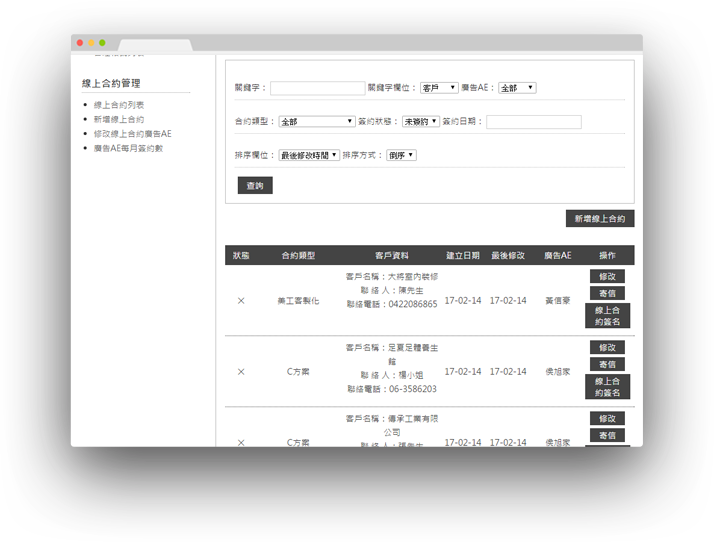Screen dimensions: 714x542
Task: Click the 新增線上合約 button above the table
Action: (x=599, y=218)
